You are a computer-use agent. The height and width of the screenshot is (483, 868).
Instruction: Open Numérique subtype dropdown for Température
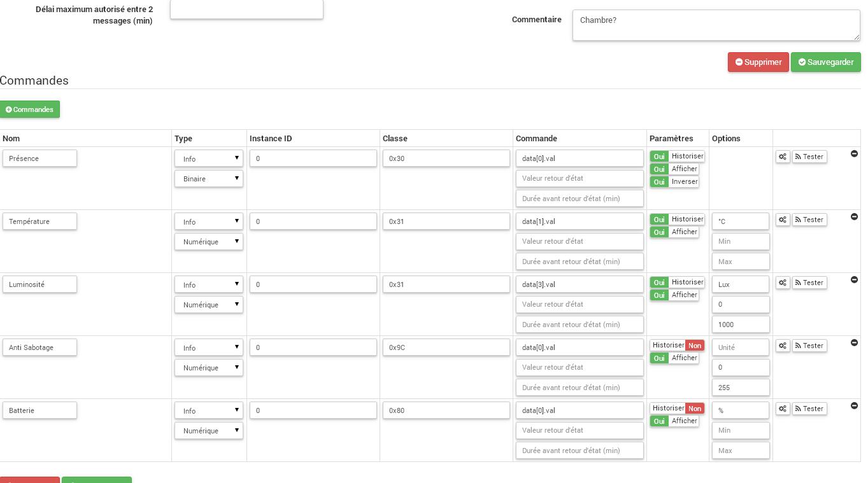(209, 242)
